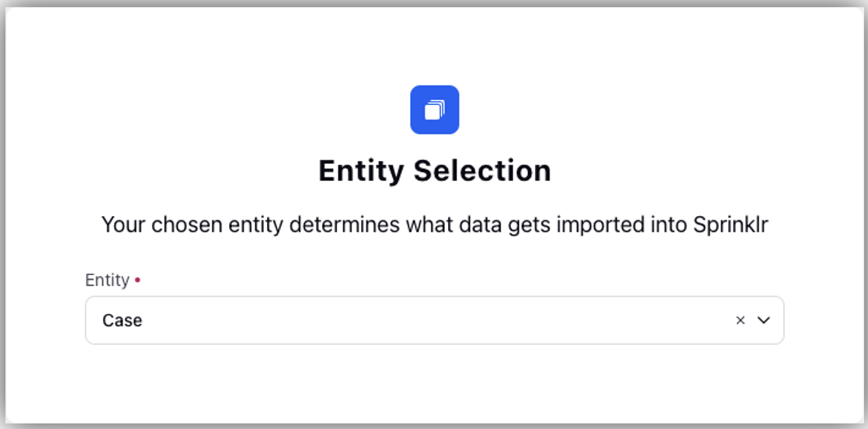Screen dimensions: 868x429
Task: Click the small cross icon next to chevron
Action: click(x=740, y=320)
